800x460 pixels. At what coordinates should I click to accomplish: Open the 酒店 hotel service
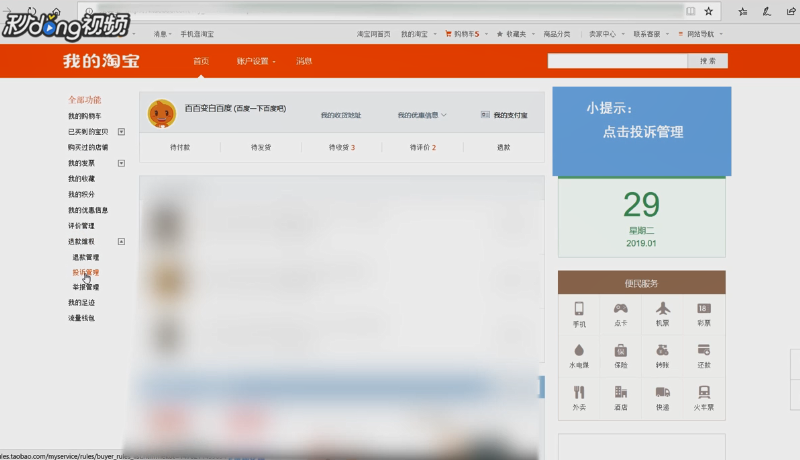[x=620, y=398]
